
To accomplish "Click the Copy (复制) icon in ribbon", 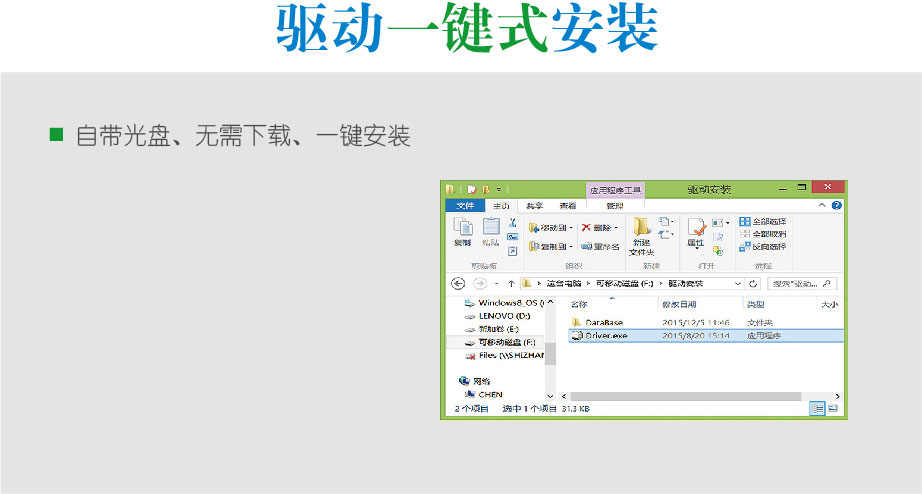I will (x=462, y=230).
